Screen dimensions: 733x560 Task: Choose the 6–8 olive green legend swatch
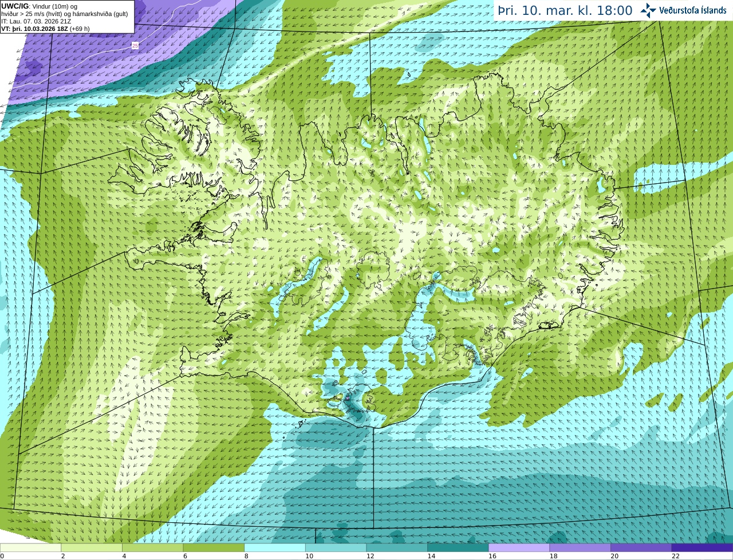point(214,548)
